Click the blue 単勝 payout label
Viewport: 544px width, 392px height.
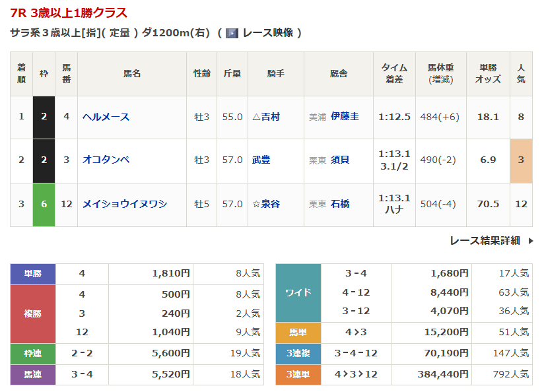[33, 274]
